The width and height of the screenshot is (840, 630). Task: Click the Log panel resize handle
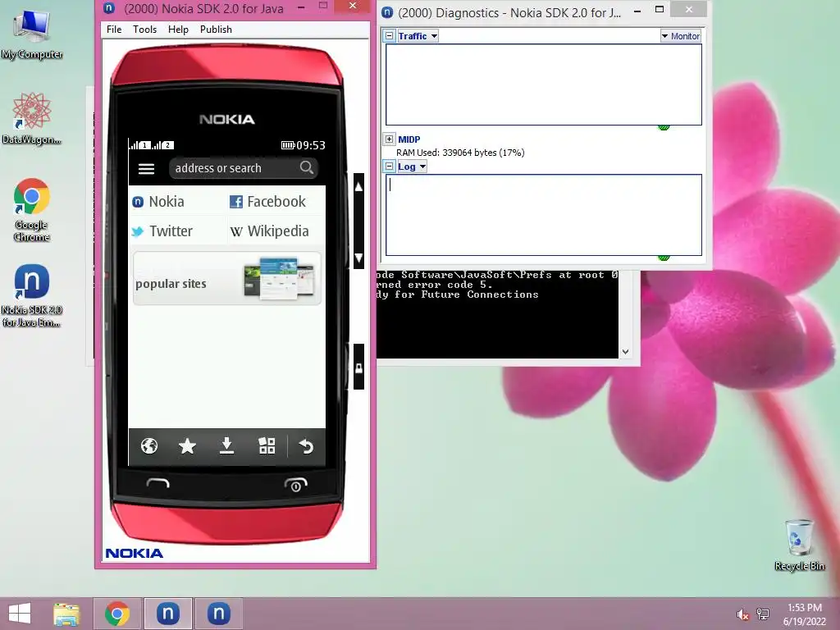pyautogui.click(x=664, y=258)
